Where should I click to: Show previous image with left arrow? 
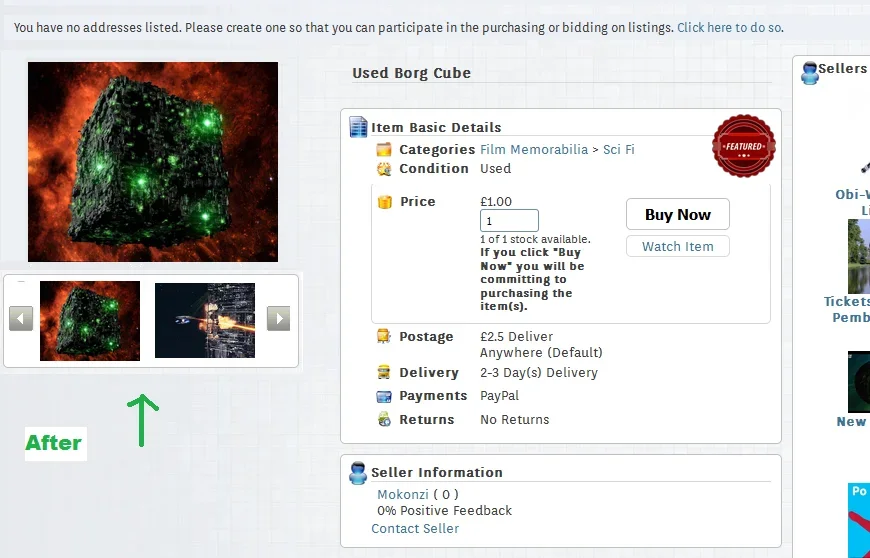[x=21, y=318]
